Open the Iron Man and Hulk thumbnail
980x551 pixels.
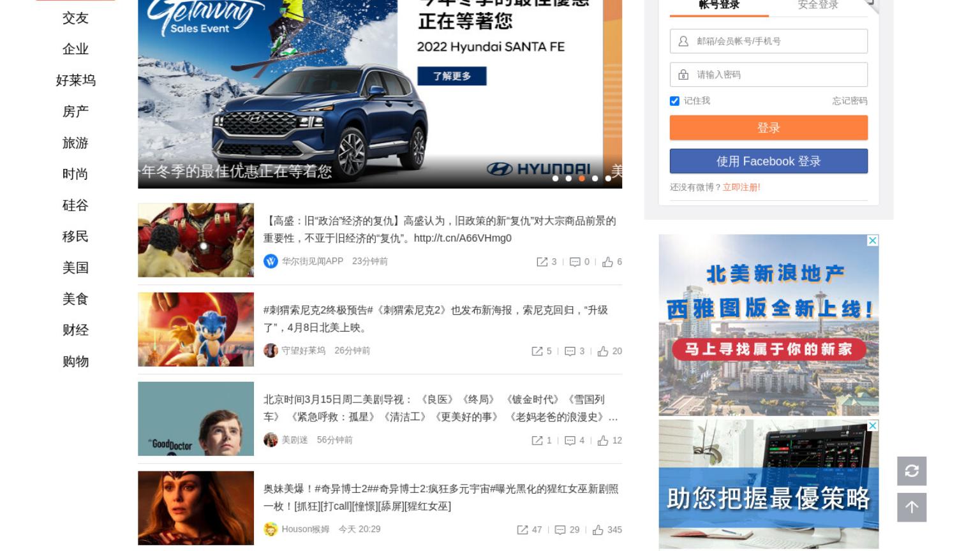pyautogui.click(x=196, y=240)
